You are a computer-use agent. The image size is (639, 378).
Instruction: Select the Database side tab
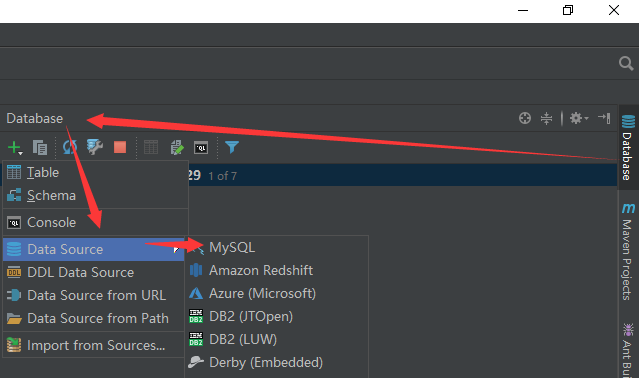628,147
